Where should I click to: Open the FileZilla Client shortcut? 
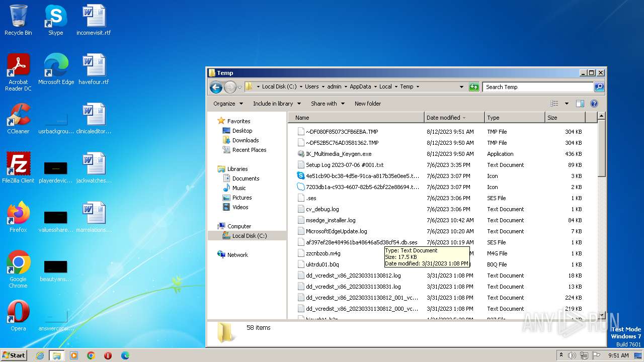(18, 168)
